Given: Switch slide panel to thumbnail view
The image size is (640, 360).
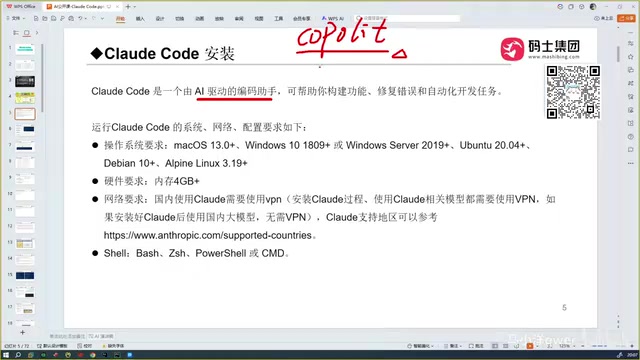Looking at the screenshot, I should click(x=27, y=33).
